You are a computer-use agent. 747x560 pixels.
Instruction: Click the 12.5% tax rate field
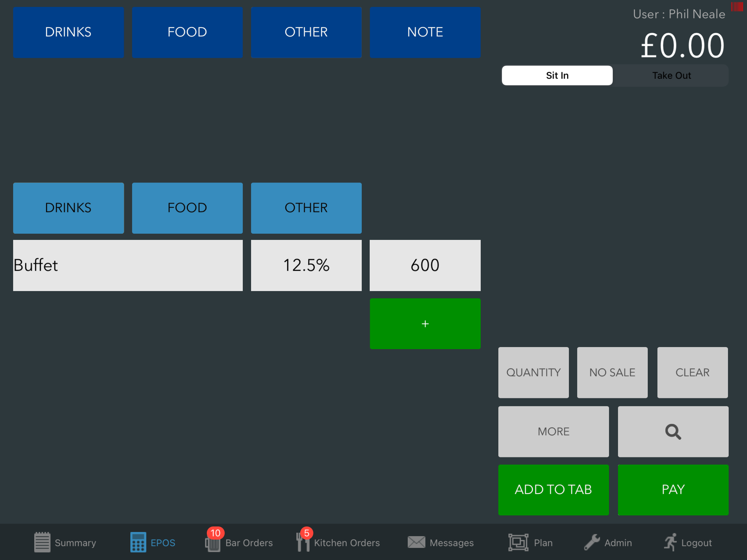[x=306, y=265]
